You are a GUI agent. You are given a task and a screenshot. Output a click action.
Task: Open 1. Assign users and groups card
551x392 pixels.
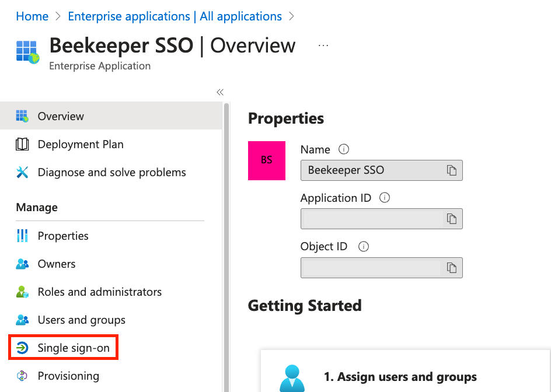click(x=406, y=371)
